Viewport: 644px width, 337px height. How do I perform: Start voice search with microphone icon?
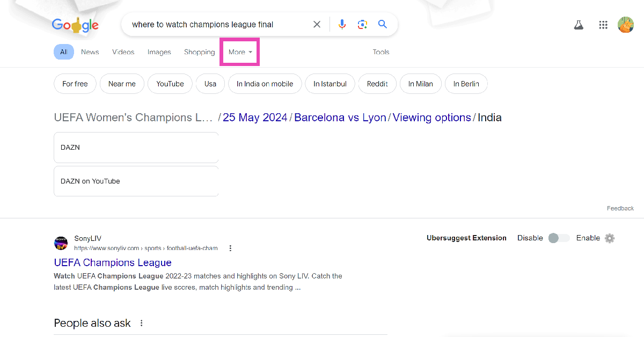click(x=342, y=25)
